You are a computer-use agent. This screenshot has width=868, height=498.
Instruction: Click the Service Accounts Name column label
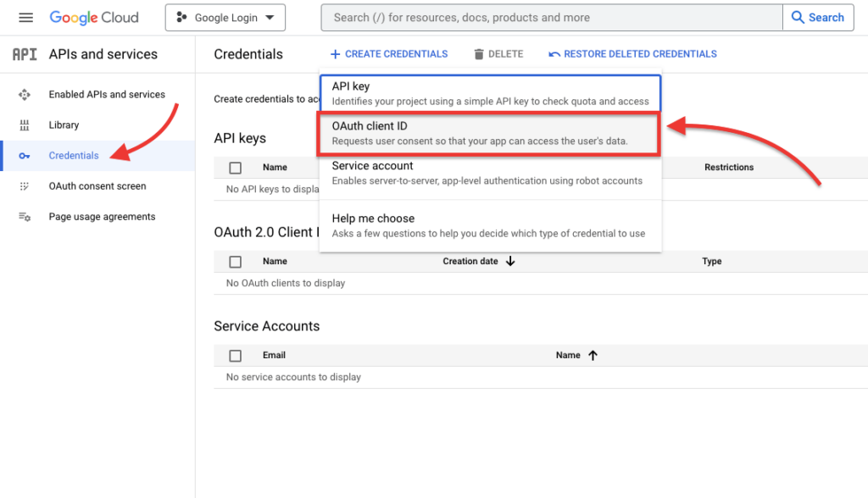pos(568,355)
